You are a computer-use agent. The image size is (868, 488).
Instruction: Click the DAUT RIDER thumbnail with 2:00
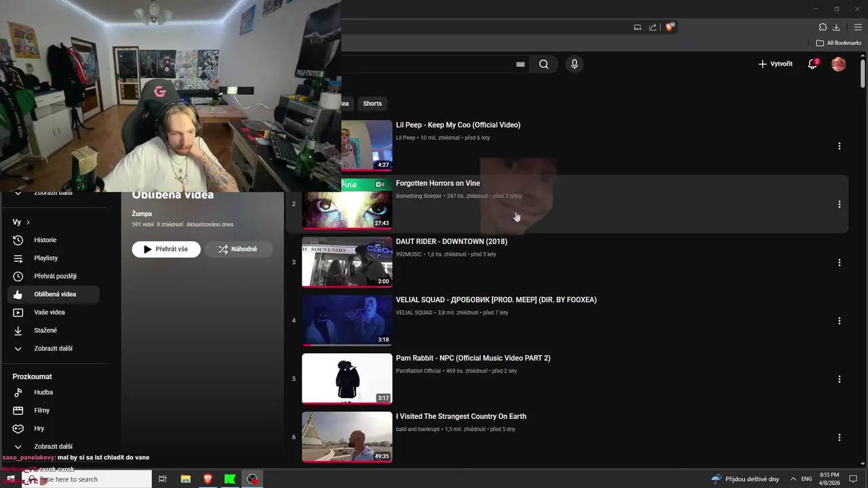[347, 262]
